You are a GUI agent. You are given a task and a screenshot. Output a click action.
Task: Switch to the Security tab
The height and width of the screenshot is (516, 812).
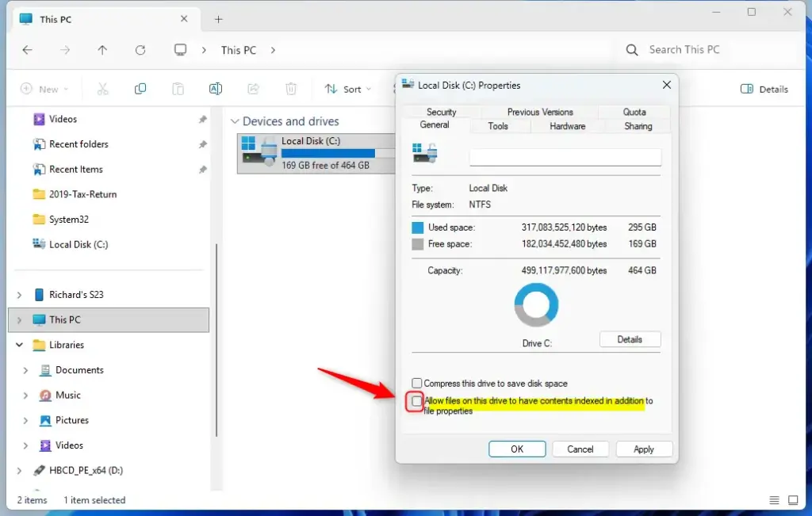pyautogui.click(x=441, y=112)
